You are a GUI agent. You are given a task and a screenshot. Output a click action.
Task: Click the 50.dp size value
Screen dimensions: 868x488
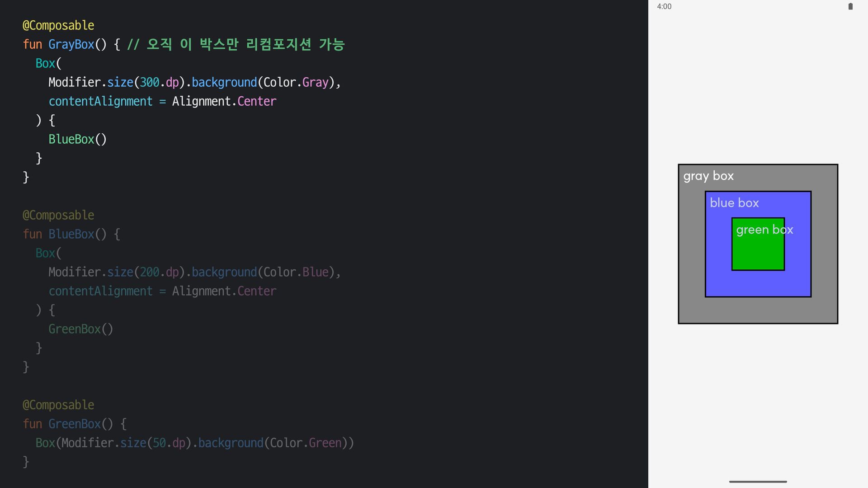point(169,443)
